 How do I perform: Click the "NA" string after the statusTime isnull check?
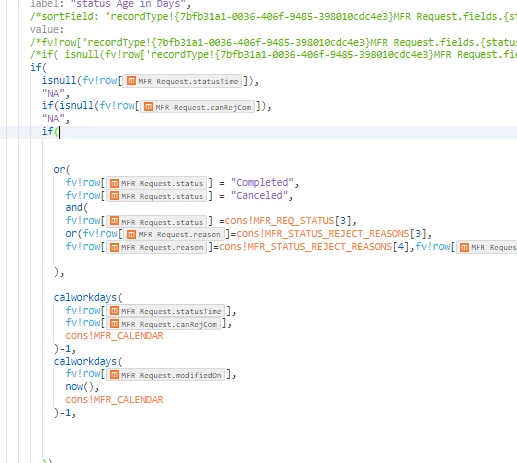point(53,94)
